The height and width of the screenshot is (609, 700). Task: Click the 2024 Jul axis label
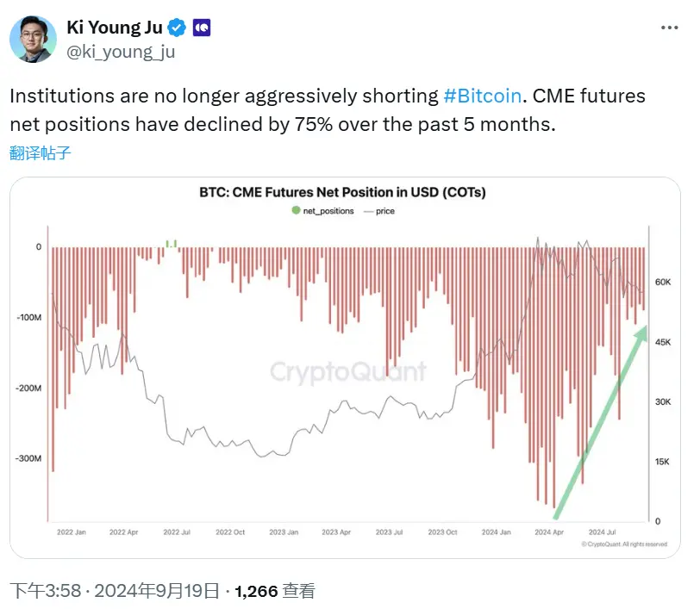(603, 532)
